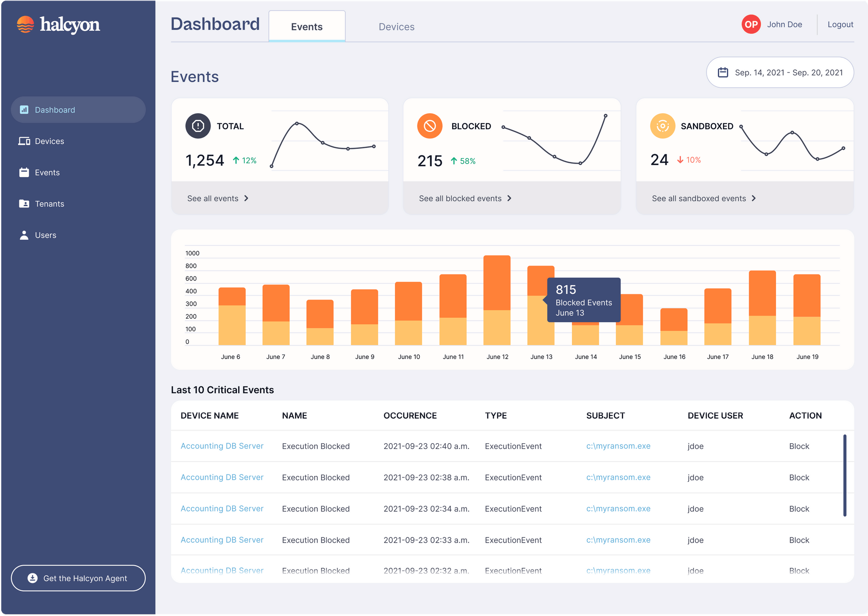Image resolution: width=868 pixels, height=616 pixels.
Task: Click the Events calendar icon in the sidebar
Action: click(x=24, y=172)
